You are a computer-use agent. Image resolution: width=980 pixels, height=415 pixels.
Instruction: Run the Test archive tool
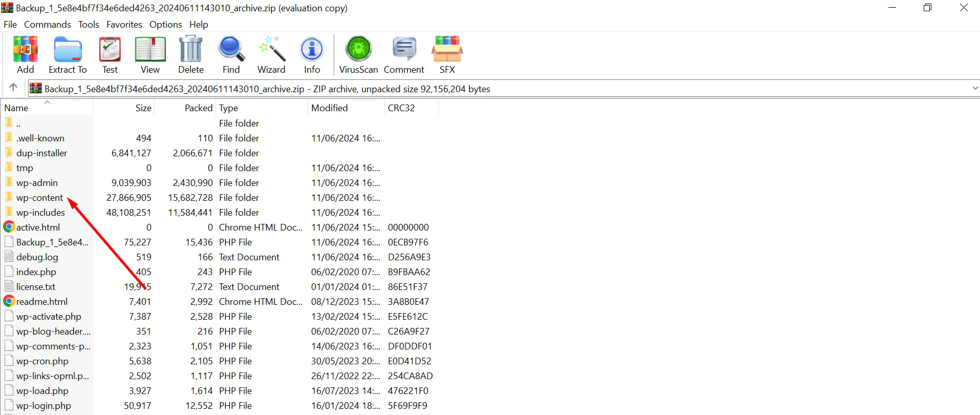point(110,54)
